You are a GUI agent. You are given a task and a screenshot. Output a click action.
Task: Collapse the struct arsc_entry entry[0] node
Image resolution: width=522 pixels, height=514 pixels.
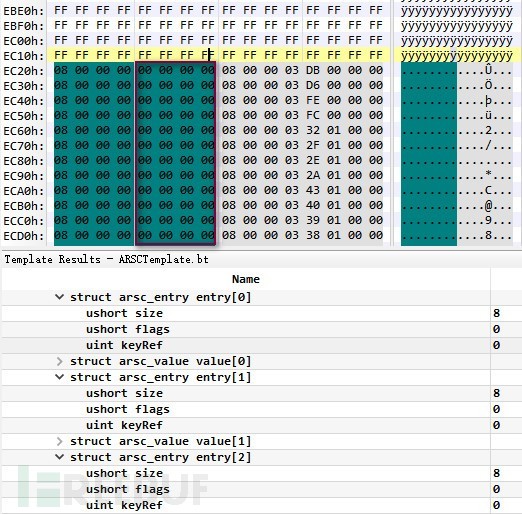pyautogui.click(x=59, y=297)
